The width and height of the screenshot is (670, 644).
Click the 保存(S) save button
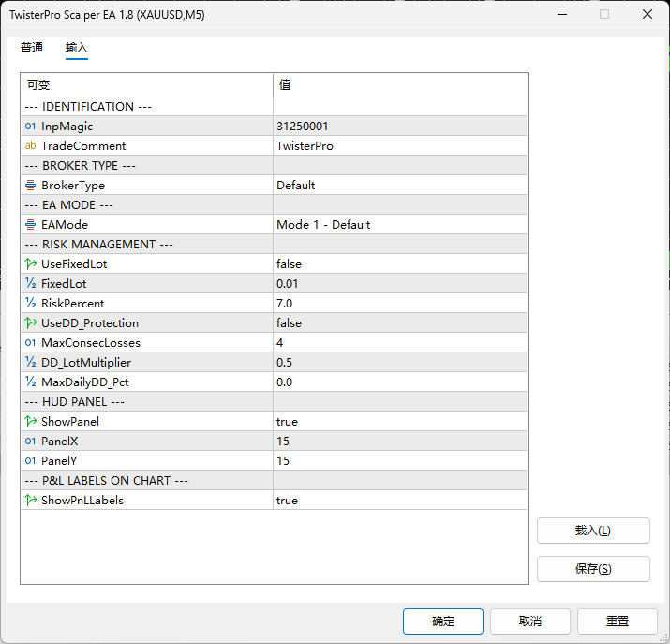click(x=593, y=569)
